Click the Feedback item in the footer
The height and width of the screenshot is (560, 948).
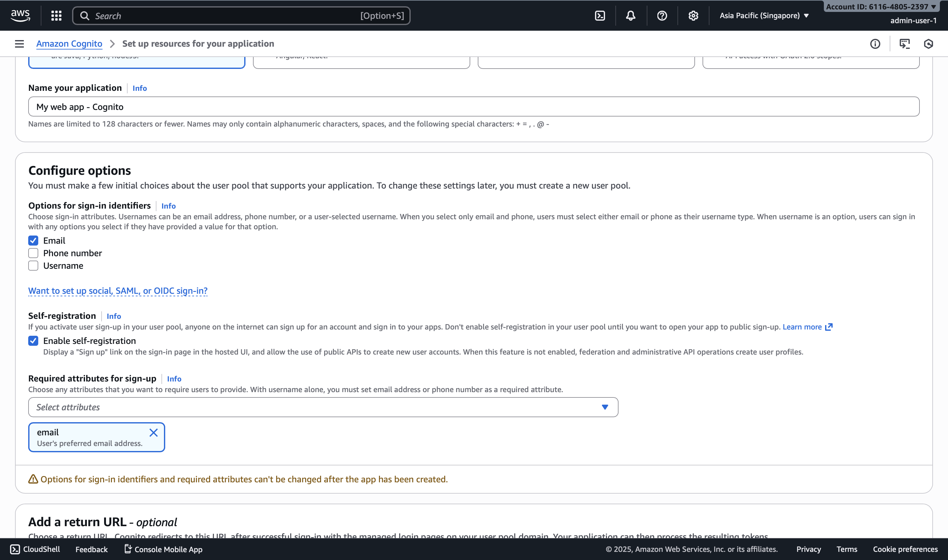pos(92,549)
